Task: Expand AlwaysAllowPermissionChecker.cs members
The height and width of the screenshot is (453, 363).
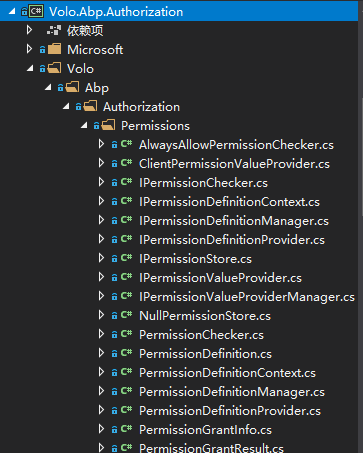Action: tap(101, 144)
